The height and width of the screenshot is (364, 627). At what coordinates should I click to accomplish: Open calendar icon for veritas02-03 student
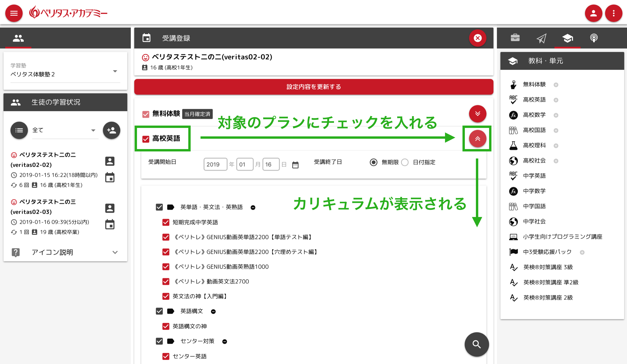(110, 224)
